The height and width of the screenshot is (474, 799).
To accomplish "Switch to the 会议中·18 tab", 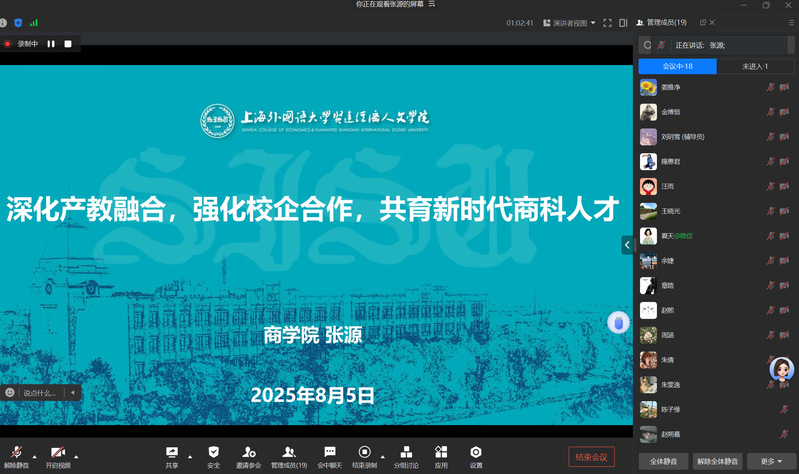I will point(677,66).
